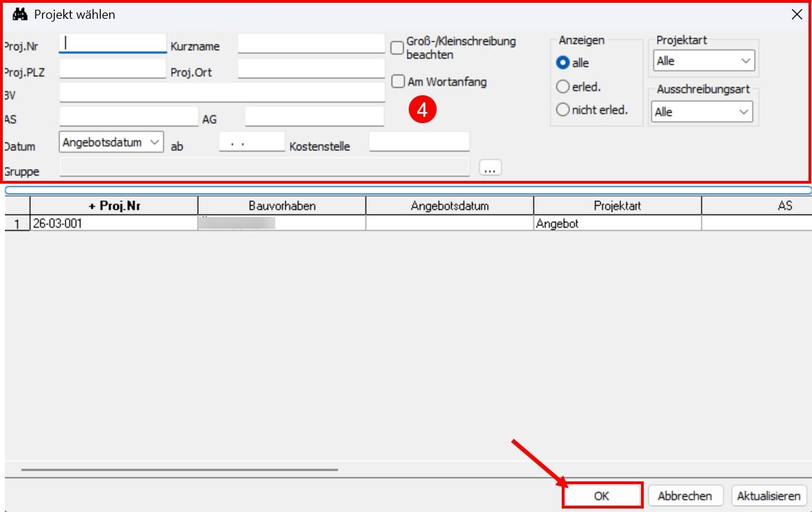Image resolution: width=812 pixels, height=512 pixels.
Task: Enable Groß-/Kleinschreibung beachten checkbox
Action: [x=397, y=48]
